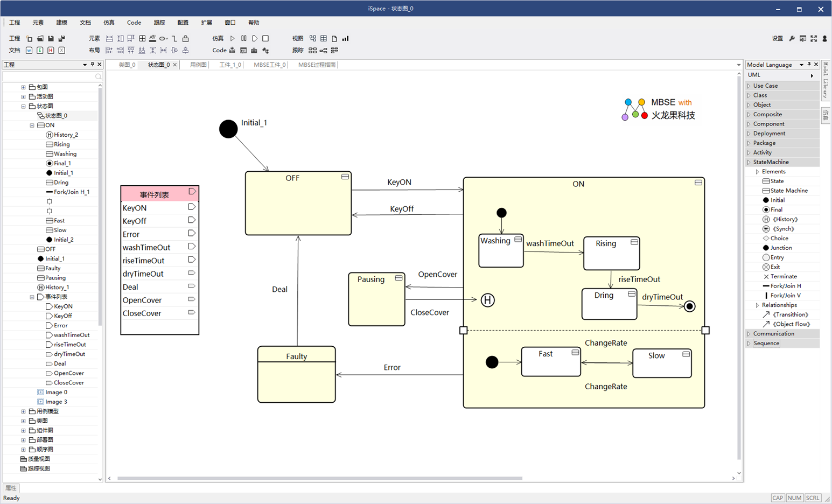Click the font color 'A' icon
The image size is (832, 504).
[x=153, y=39]
